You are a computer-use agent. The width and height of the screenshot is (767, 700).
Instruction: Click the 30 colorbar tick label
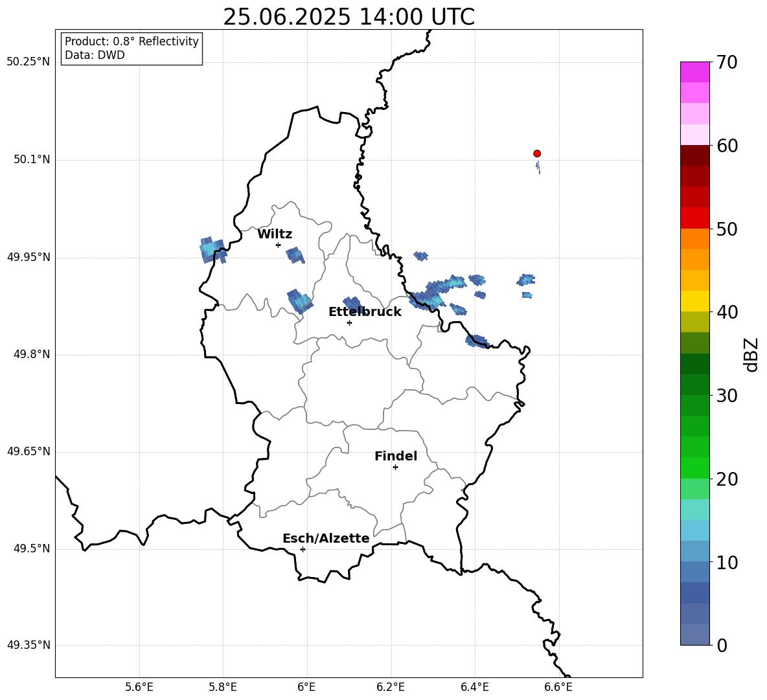click(x=726, y=396)
